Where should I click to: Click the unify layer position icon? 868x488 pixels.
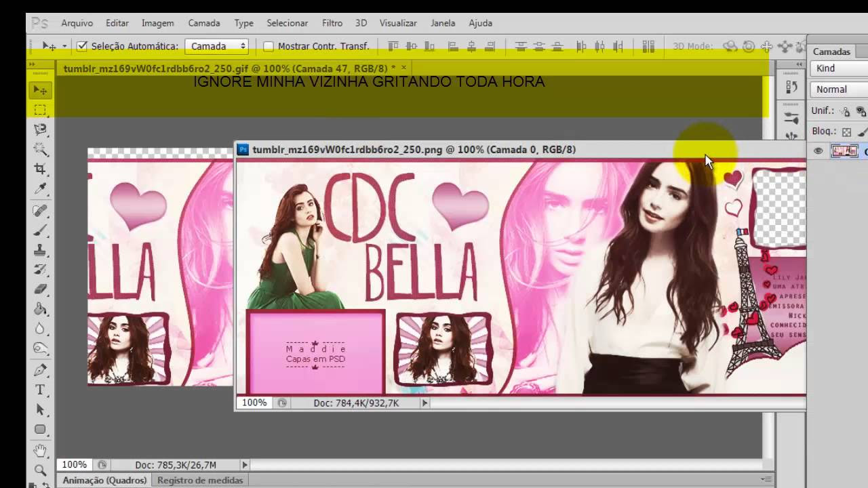pos(845,110)
